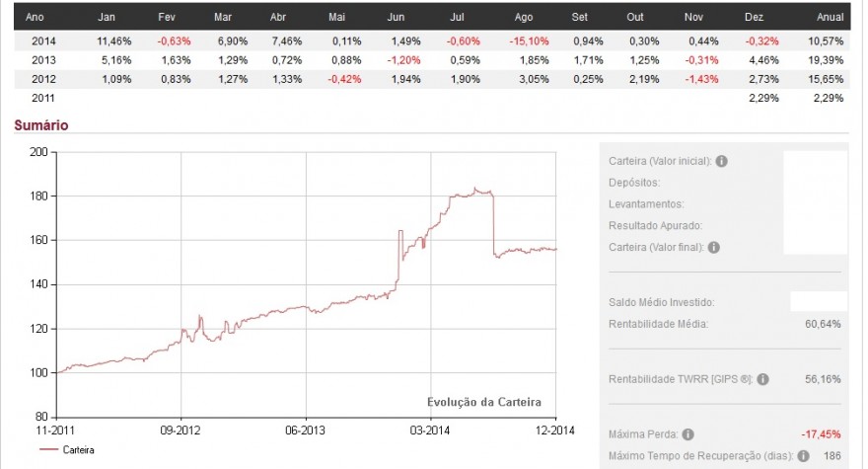Click the -17,45% maximum loss value
The image size is (868, 469).
click(821, 434)
